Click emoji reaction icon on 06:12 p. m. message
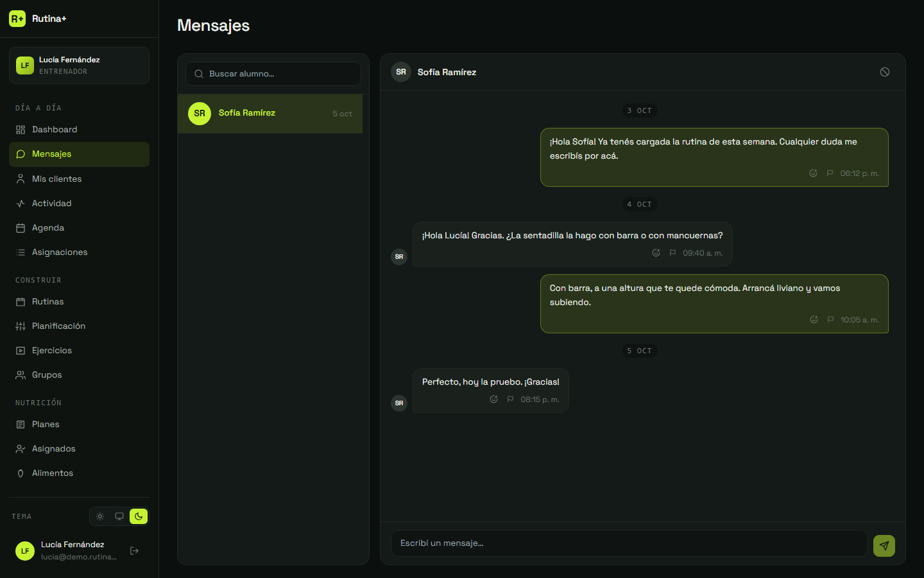Screen dimensions: 924x578 (814, 173)
